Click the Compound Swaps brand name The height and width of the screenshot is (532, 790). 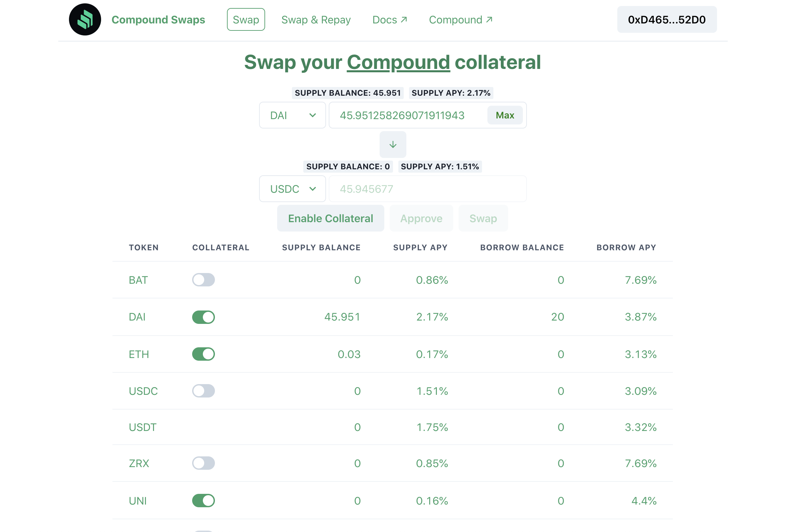pos(158,20)
